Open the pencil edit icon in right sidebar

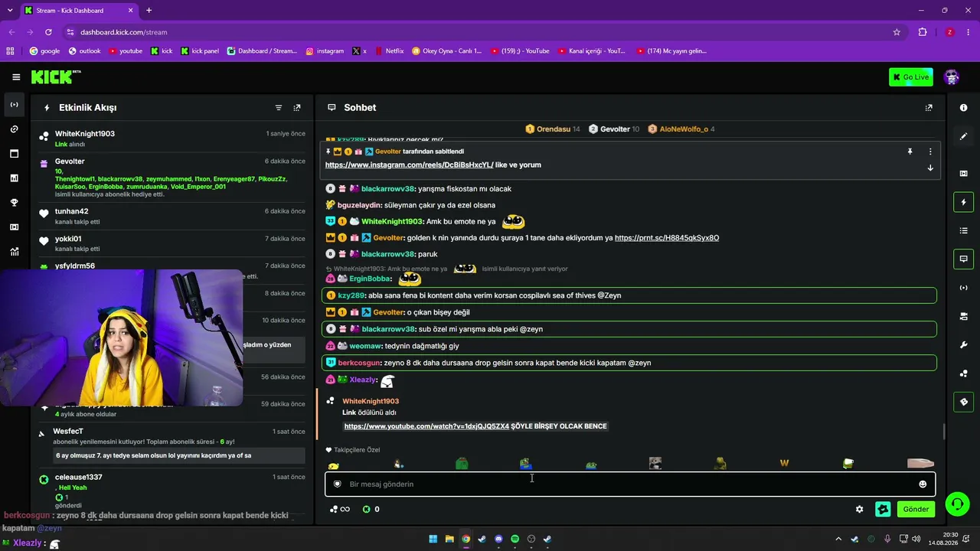click(x=963, y=136)
